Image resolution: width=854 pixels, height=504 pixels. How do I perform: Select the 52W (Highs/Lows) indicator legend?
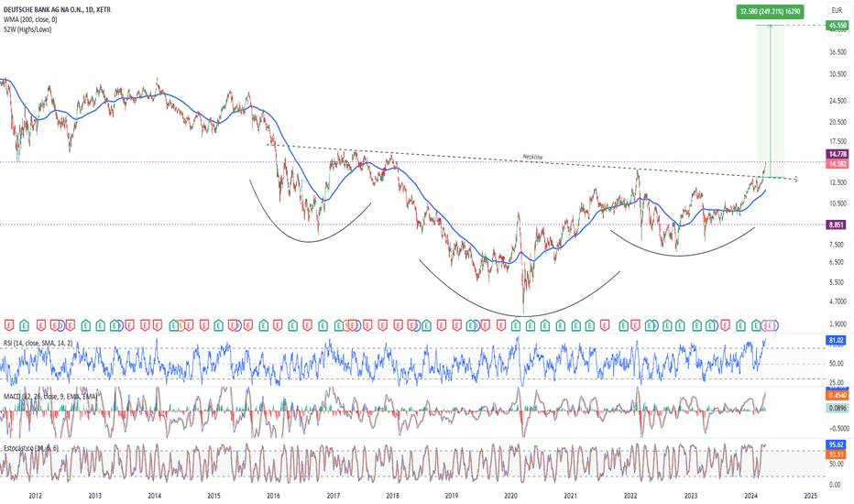27,29
